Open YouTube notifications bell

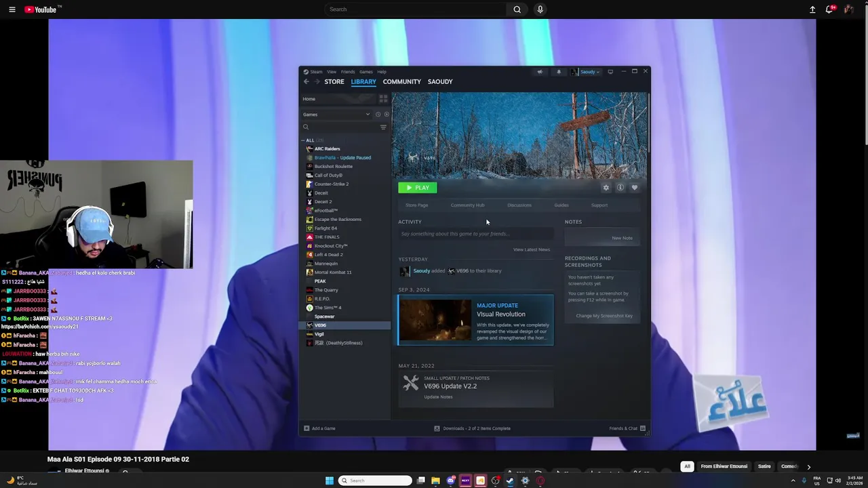point(829,9)
